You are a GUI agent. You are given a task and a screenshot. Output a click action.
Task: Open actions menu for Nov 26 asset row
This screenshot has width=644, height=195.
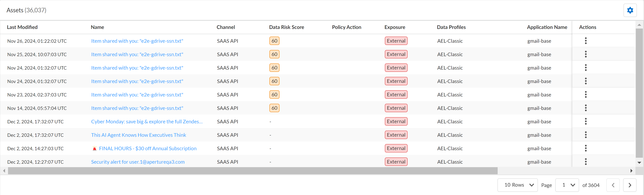(585, 41)
